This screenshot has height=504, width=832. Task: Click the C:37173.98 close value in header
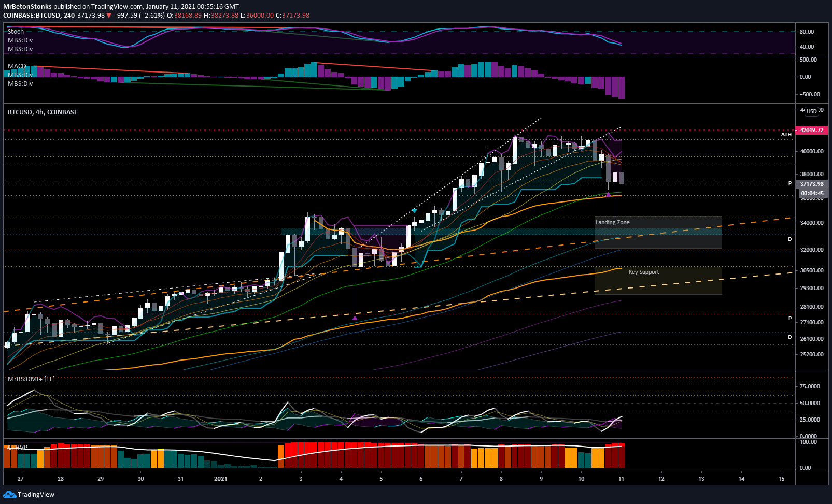(x=292, y=16)
